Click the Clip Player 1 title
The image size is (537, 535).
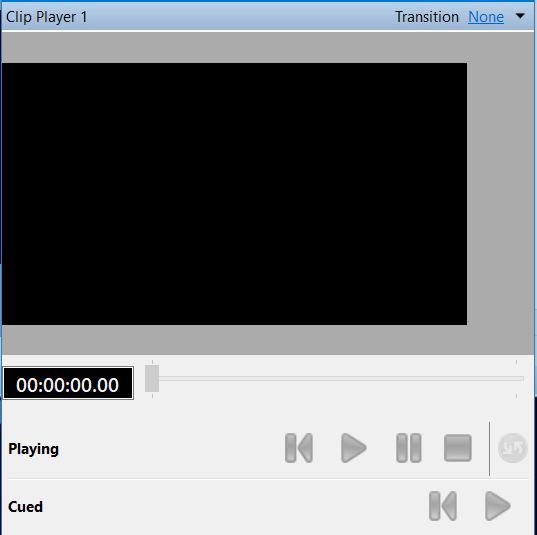(47, 17)
